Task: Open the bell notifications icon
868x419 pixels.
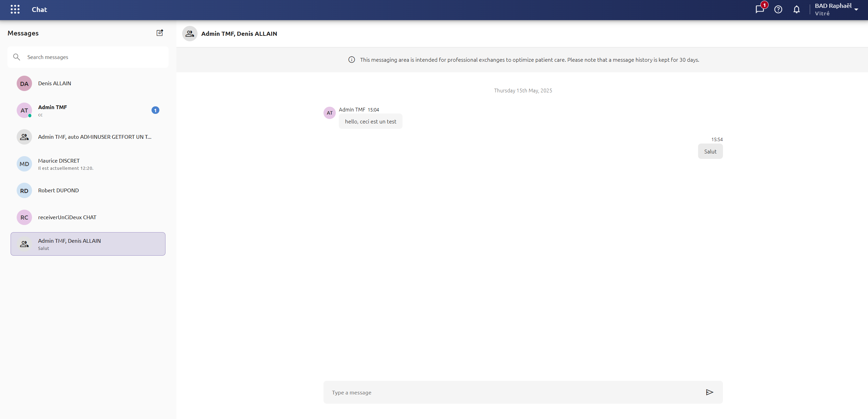Action: pos(796,10)
